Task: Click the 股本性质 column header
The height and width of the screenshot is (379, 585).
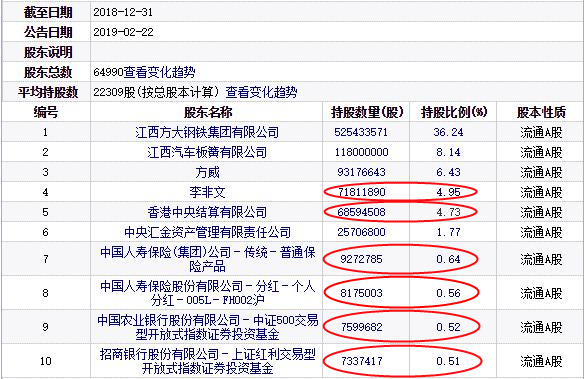Action: (541, 112)
